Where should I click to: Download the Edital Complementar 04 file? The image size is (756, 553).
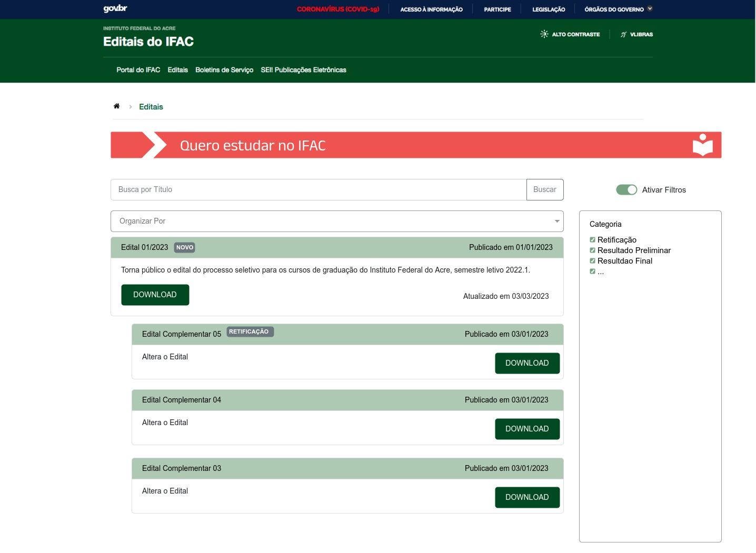[x=527, y=429]
